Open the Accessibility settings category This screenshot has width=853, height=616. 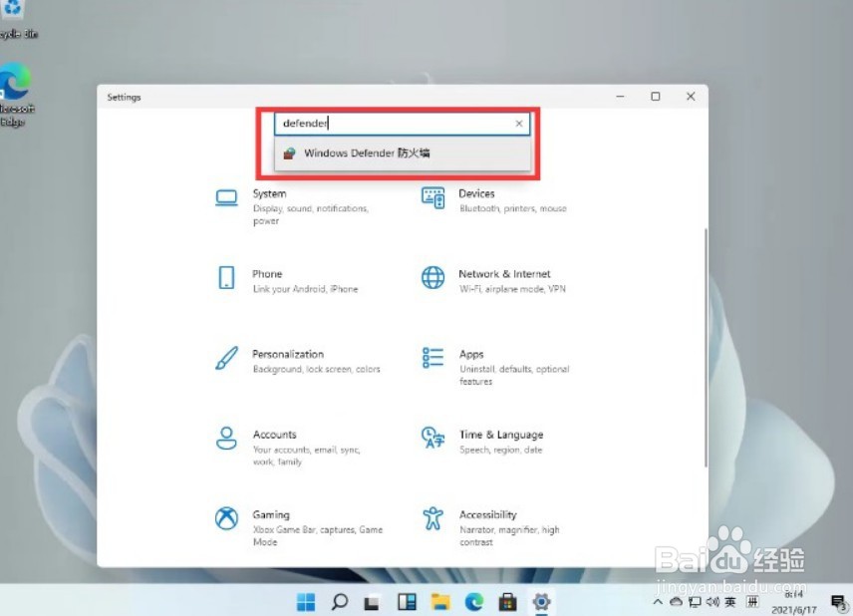(490, 527)
